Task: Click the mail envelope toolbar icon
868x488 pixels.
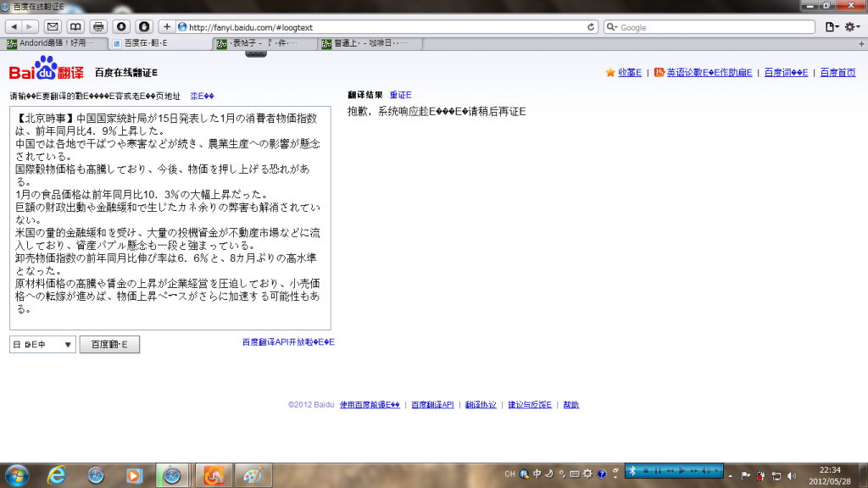Action: tap(53, 26)
